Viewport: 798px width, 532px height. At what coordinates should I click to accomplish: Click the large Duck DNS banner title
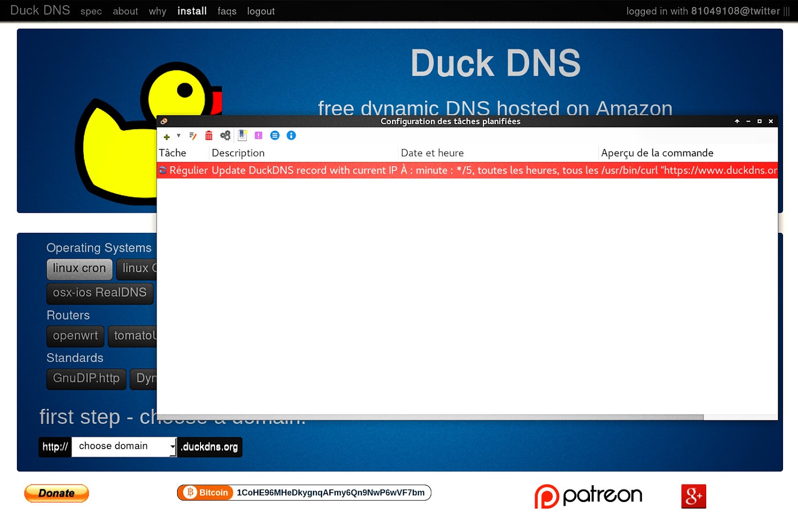point(495,63)
